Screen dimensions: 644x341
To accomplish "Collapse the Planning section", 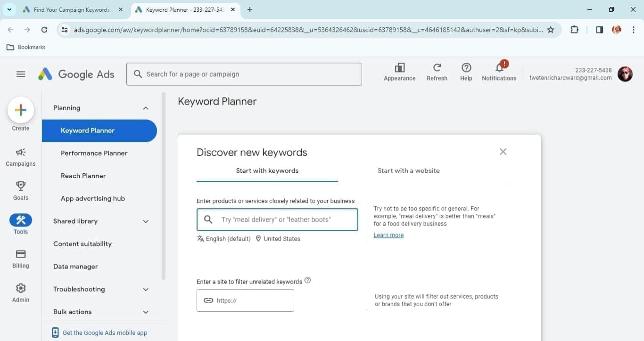I will coord(146,108).
